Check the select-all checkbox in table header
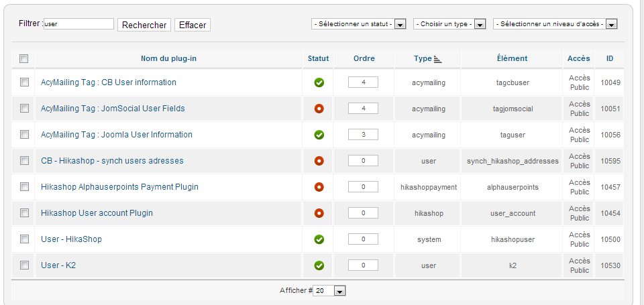The height and width of the screenshot is (305, 644). point(24,58)
